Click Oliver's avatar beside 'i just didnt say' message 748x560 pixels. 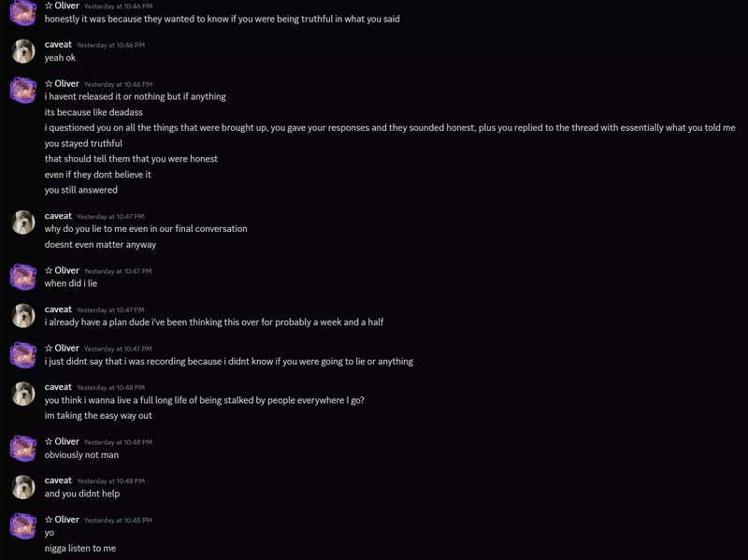(23, 354)
